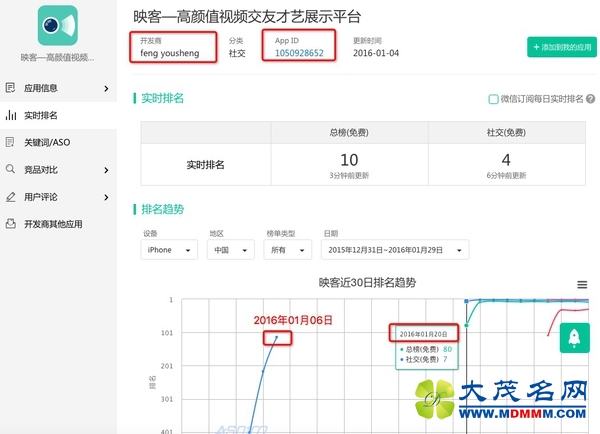Click tooltip entry 社交(免费) 7

click(424, 359)
